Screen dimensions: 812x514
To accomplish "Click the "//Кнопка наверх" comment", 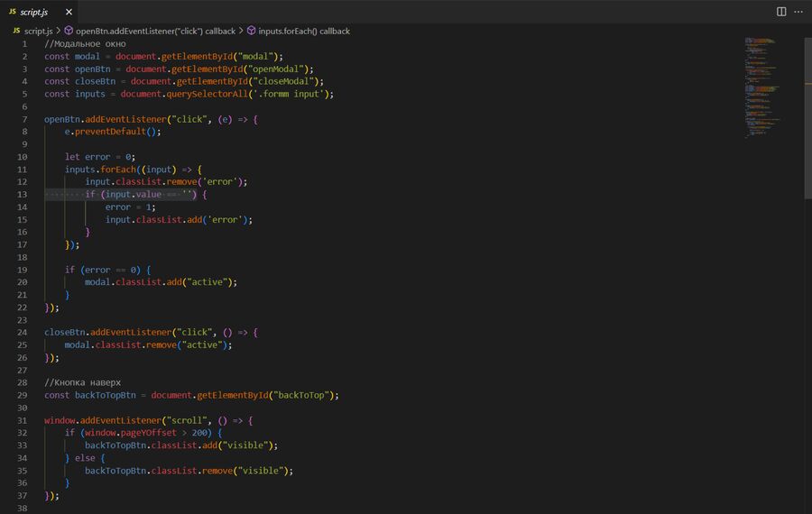I will 82,382.
